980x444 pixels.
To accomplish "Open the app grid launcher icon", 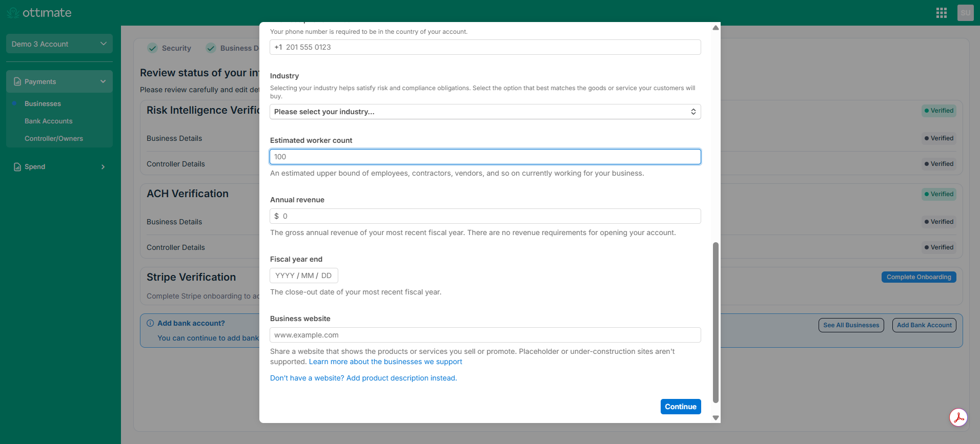I will tap(941, 13).
